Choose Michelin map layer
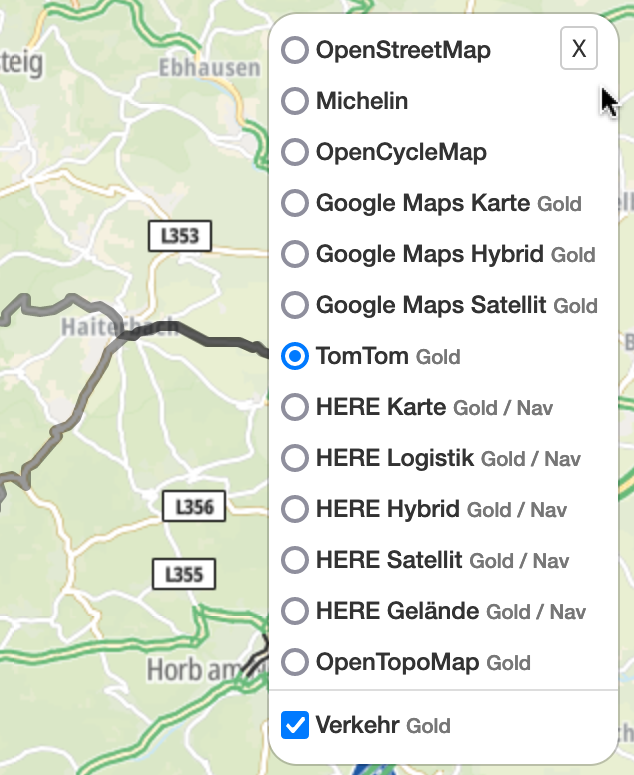 [295, 101]
